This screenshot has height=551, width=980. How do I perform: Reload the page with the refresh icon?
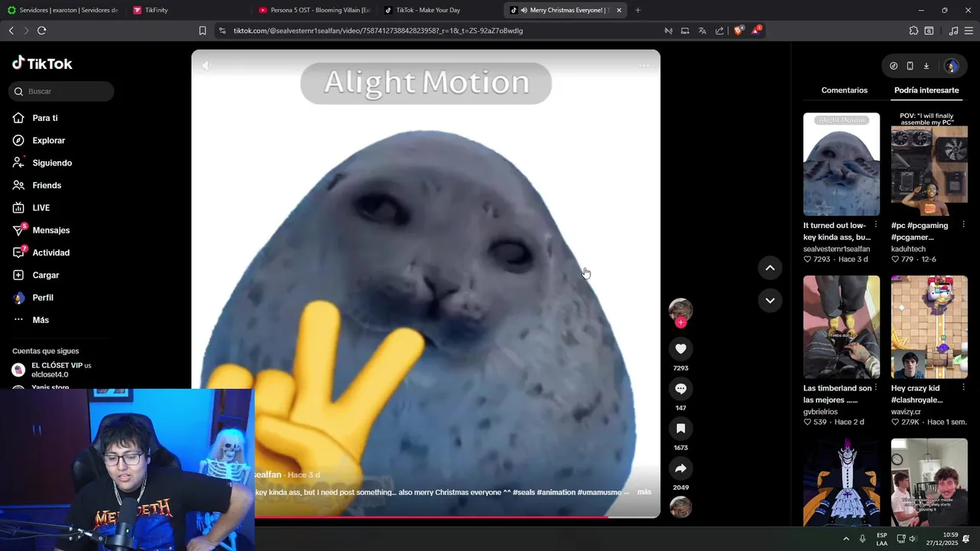(41, 31)
